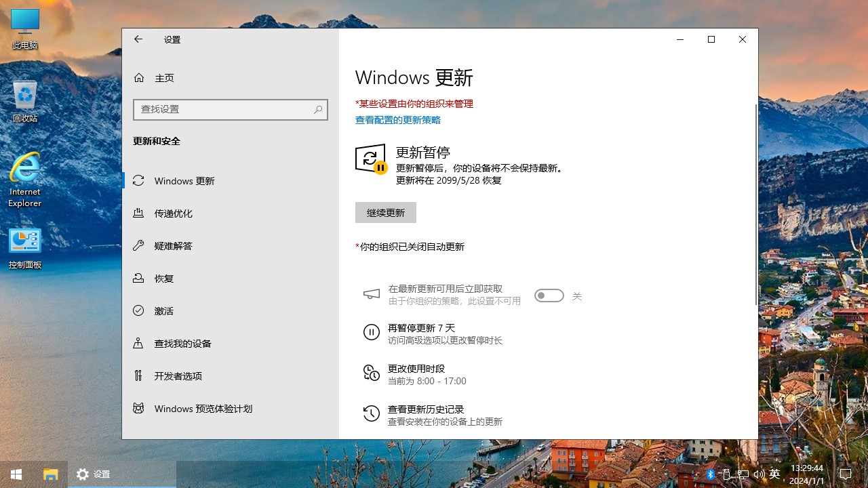Open 主页 home in Settings sidebar
The image size is (868, 488).
(231, 78)
